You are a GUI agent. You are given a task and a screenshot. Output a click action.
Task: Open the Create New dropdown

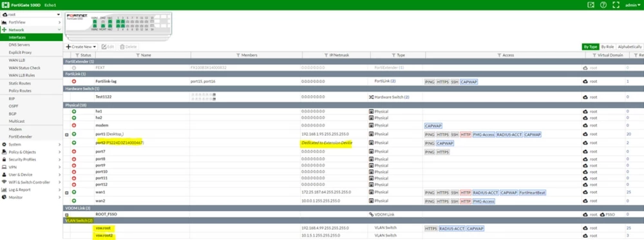pos(81,47)
